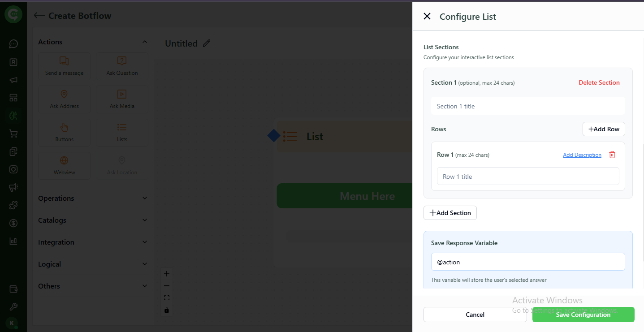Viewport: 644px width, 332px height.
Task: Toggle the canvas lock control
Action: (x=167, y=310)
